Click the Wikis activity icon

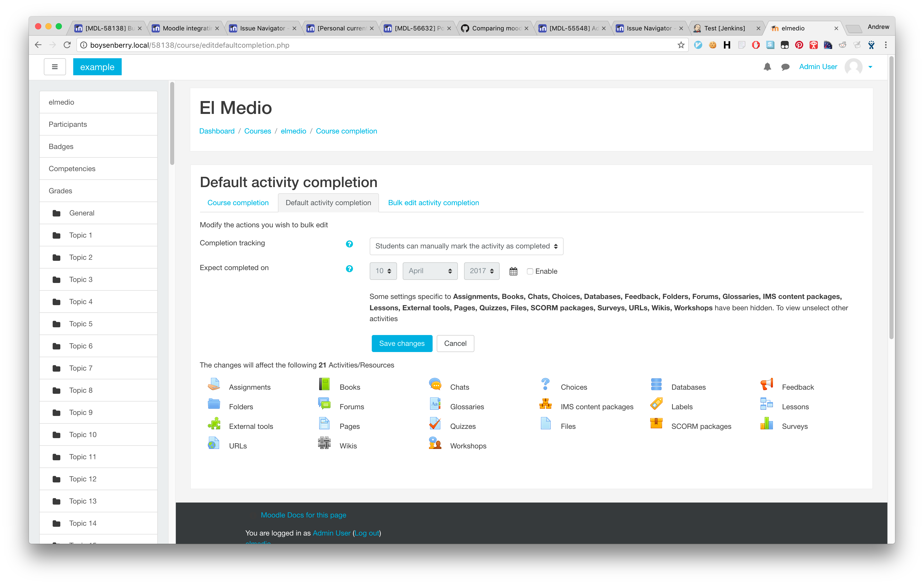click(324, 443)
